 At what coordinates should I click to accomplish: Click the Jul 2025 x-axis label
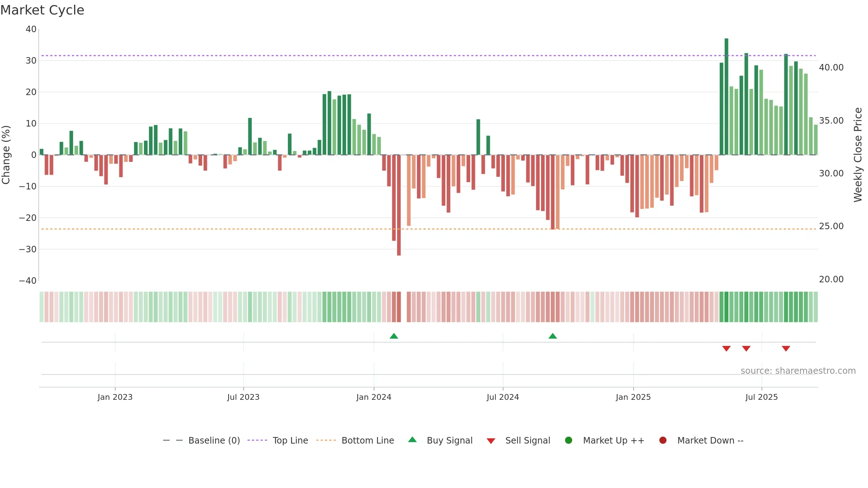[762, 397]
